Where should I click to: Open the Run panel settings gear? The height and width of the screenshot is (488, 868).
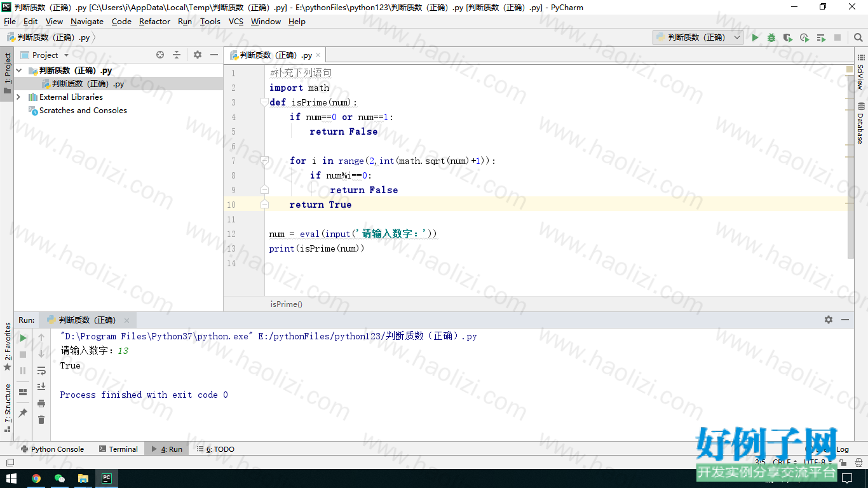click(829, 320)
